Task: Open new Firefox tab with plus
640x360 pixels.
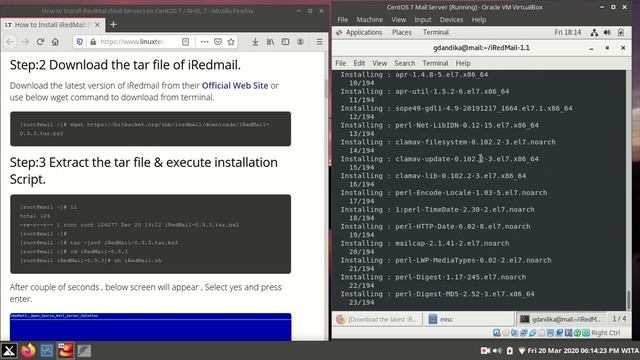Action: [x=113, y=25]
